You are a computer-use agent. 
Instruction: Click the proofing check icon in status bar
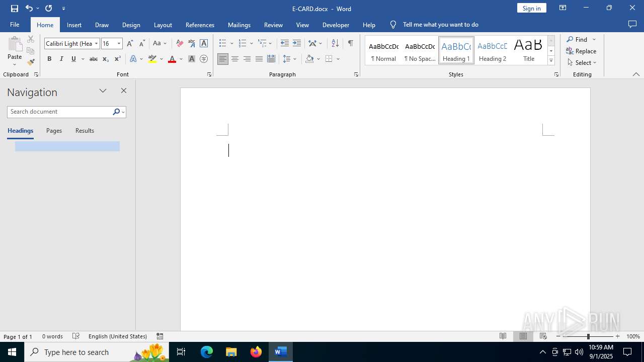click(76, 336)
